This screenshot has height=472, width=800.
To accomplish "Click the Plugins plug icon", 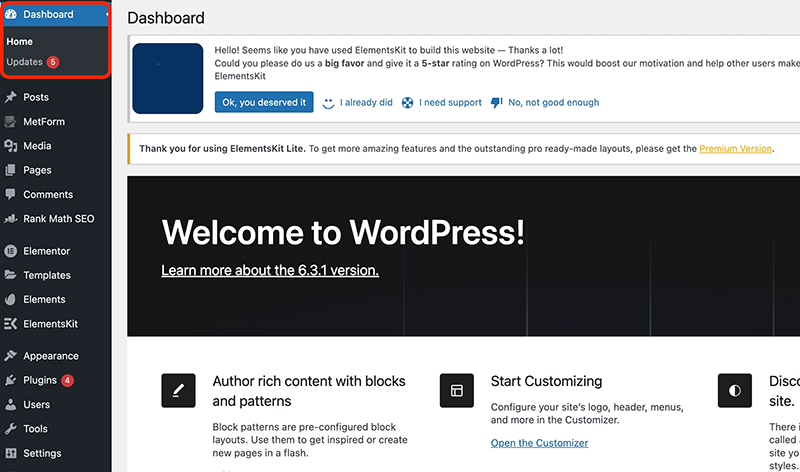I will (x=11, y=380).
